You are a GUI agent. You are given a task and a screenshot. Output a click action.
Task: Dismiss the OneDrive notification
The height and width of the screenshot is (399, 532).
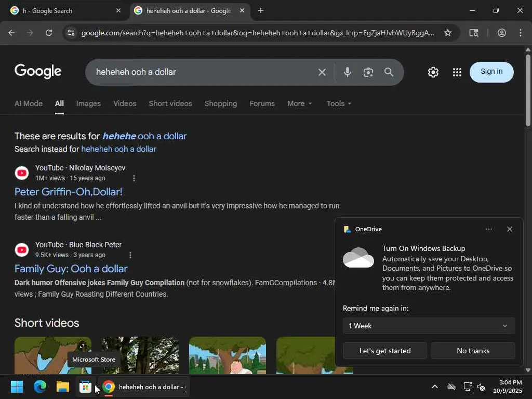tap(509, 229)
